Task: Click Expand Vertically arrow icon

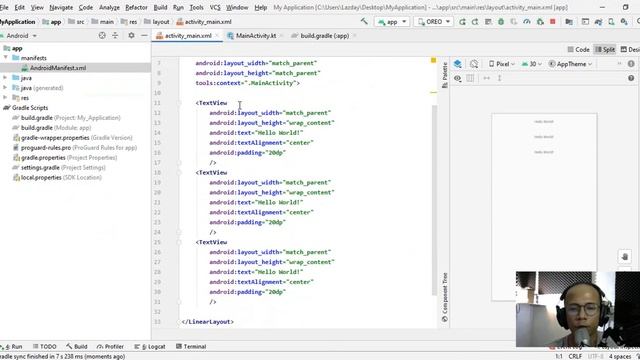Action: [x=500, y=78]
